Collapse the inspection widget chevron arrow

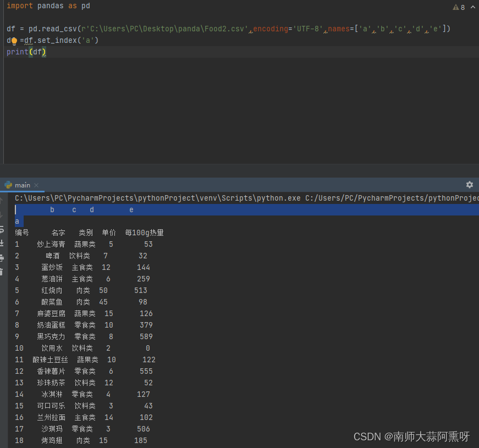[473, 7]
